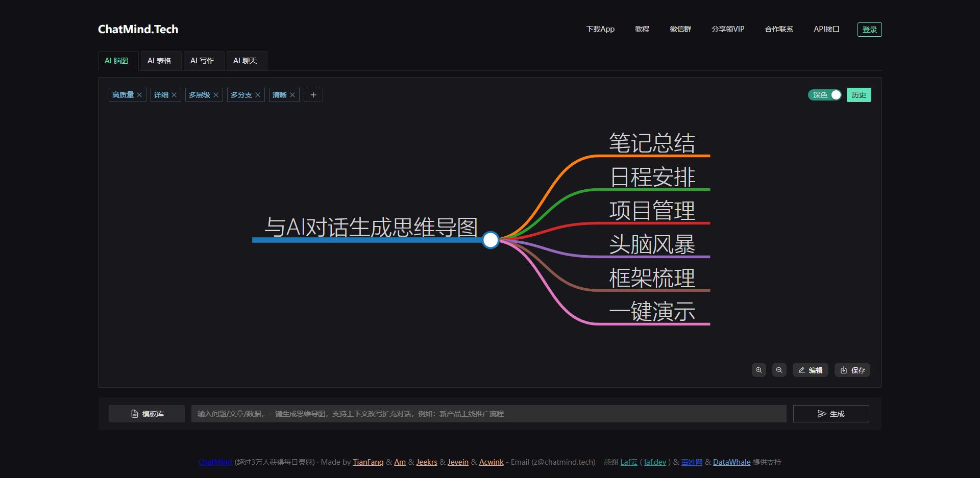Image resolution: width=980 pixels, height=478 pixels.
Task: Toggle the 深色 dark mode switch
Action: click(824, 95)
